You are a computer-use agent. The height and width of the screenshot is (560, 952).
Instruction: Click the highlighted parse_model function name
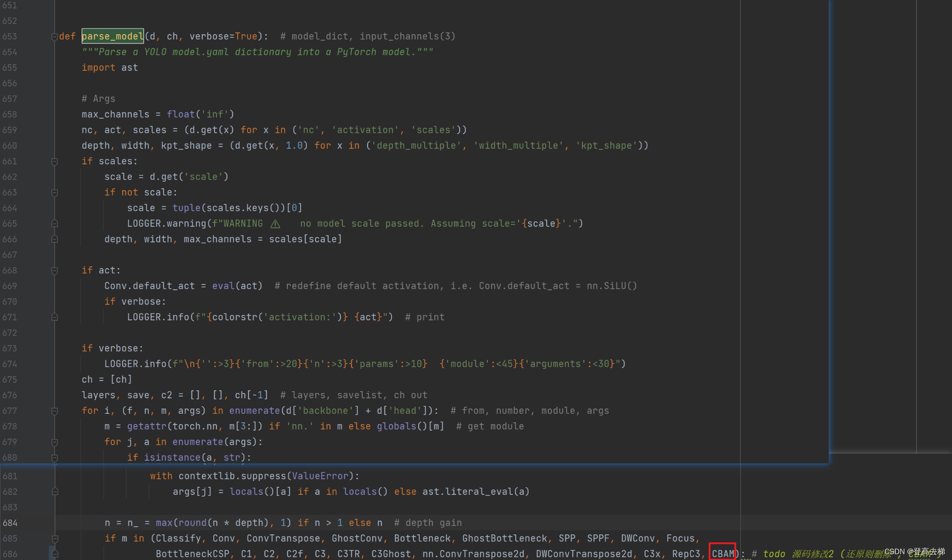113,36
